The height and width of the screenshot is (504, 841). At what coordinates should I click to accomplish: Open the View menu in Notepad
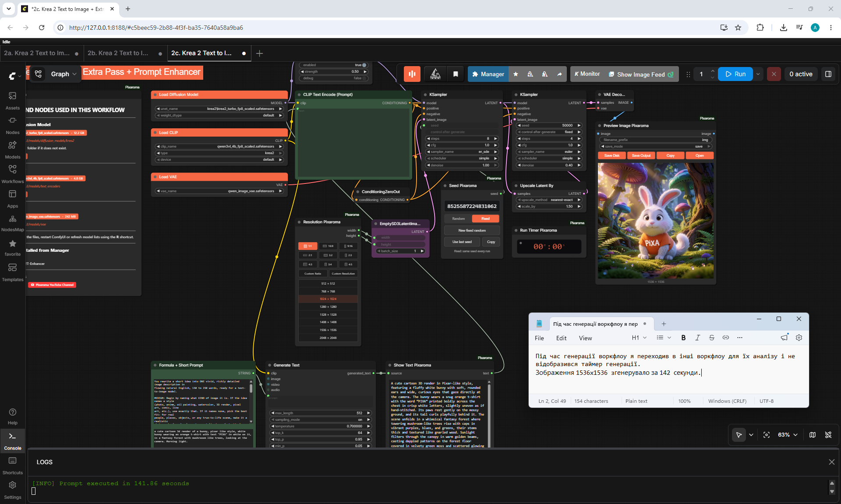pyautogui.click(x=585, y=338)
